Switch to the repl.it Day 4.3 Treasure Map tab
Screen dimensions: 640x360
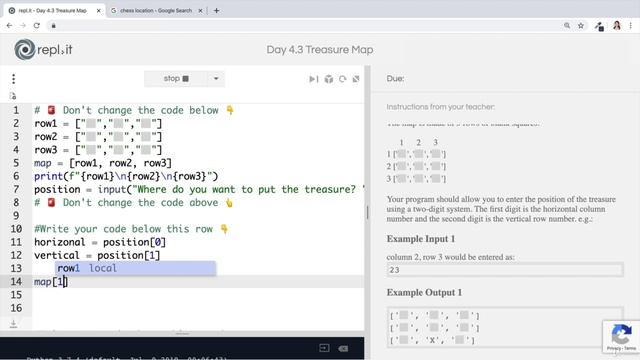click(53, 11)
